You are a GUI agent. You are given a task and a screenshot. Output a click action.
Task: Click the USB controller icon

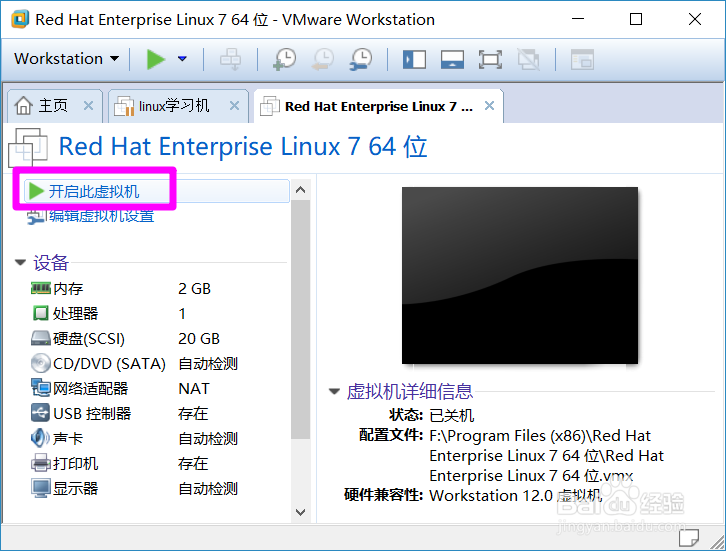click(x=40, y=413)
